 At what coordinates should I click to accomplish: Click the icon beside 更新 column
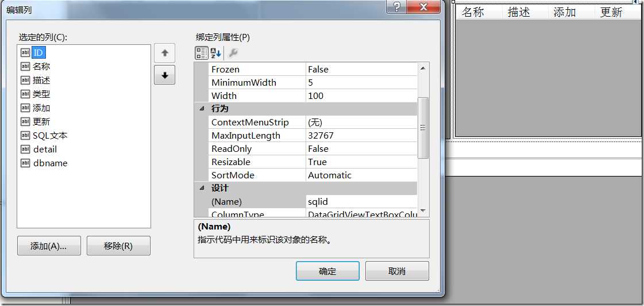(x=25, y=121)
